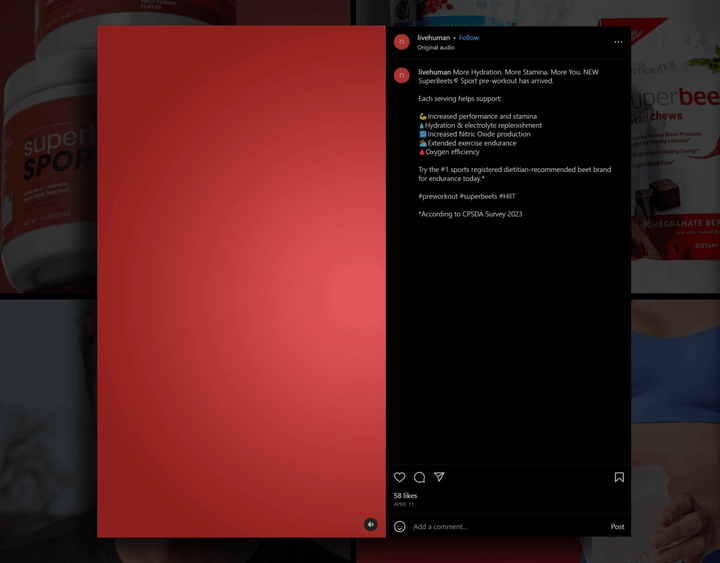
Task: View the 58 likes list
Action: click(405, 495)
